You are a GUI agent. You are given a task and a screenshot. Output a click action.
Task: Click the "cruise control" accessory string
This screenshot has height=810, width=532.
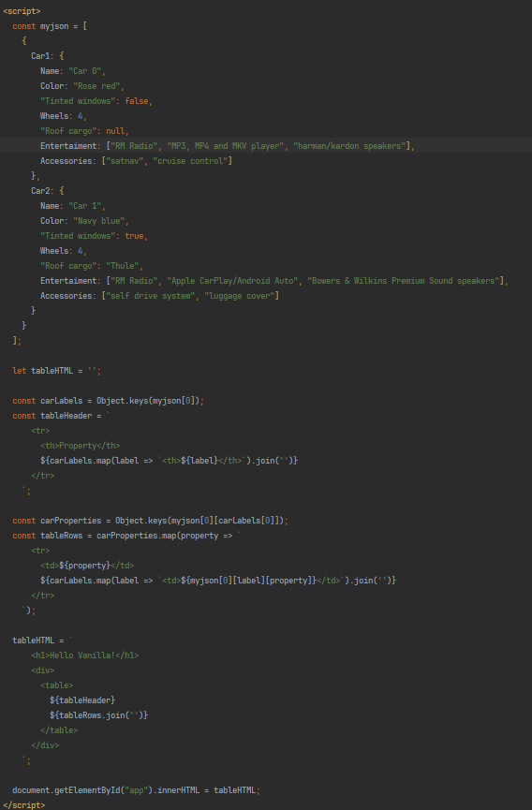click(190, 161)
